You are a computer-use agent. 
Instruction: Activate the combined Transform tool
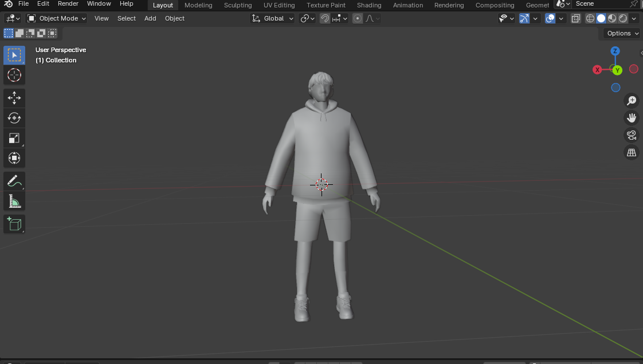(14, 158)
